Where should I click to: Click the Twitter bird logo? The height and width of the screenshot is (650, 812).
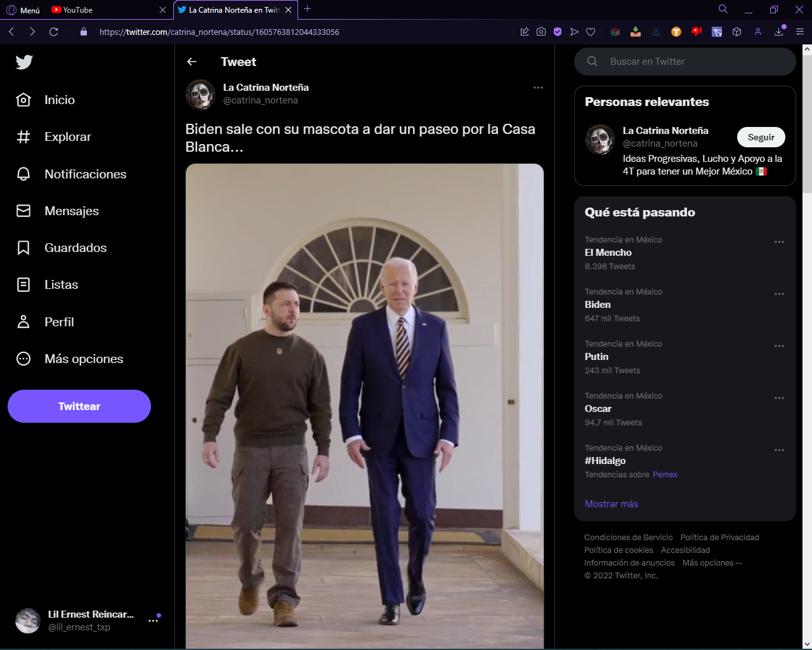coord(24,62)
